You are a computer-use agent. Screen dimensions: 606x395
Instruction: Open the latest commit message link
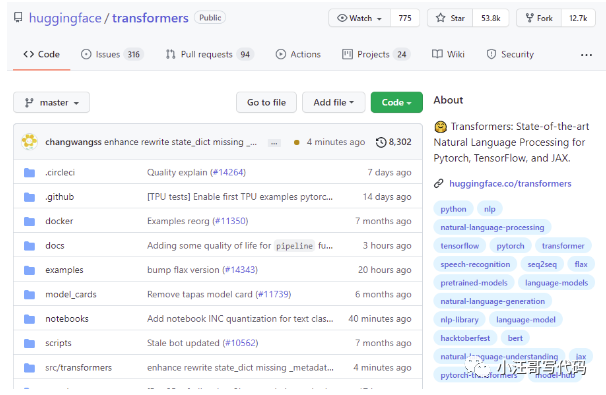tap(180, 142)
